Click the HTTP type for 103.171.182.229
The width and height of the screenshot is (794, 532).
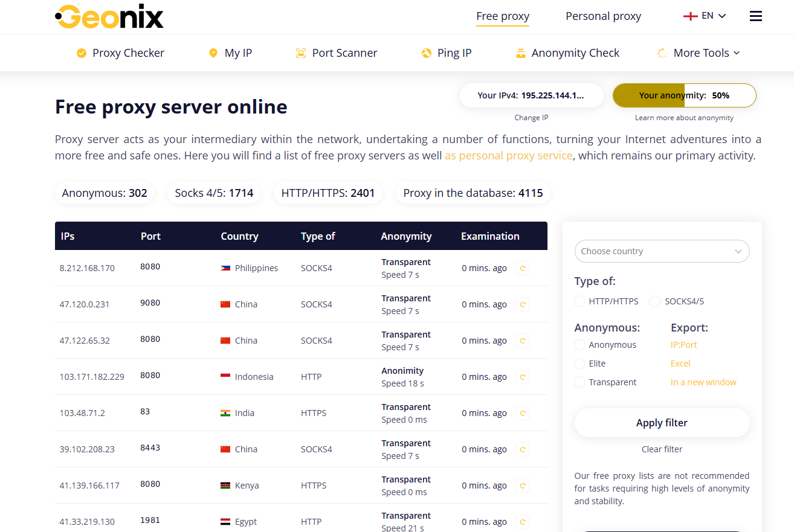pyautogui.click(x=311, y=377)
